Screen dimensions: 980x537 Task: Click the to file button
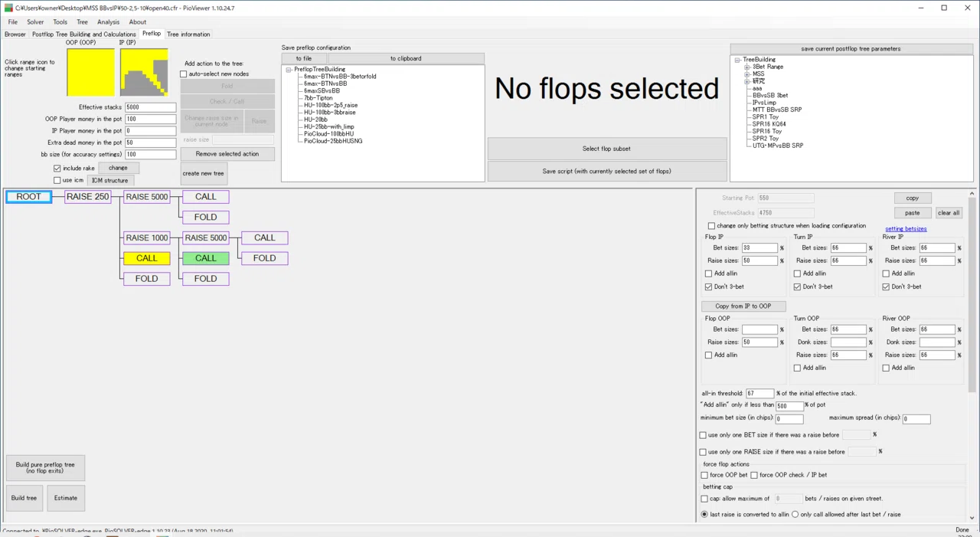(304, 58)
